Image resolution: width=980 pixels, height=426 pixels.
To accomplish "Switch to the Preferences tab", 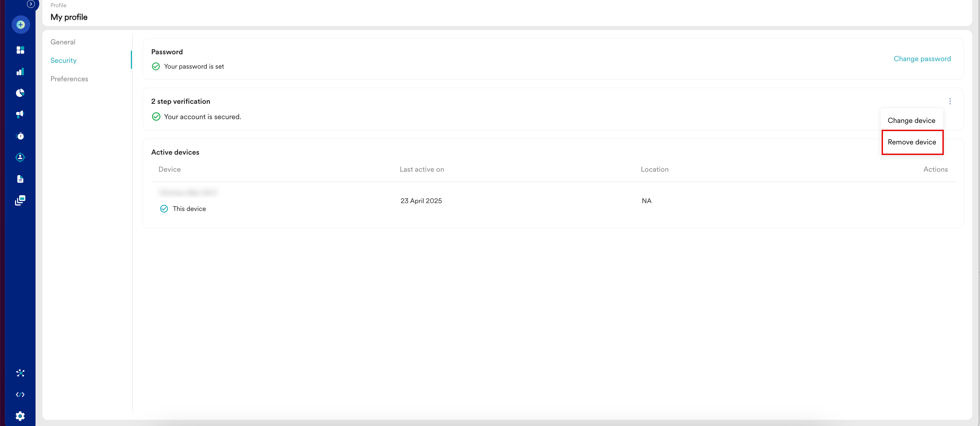I will pos(69,79).
